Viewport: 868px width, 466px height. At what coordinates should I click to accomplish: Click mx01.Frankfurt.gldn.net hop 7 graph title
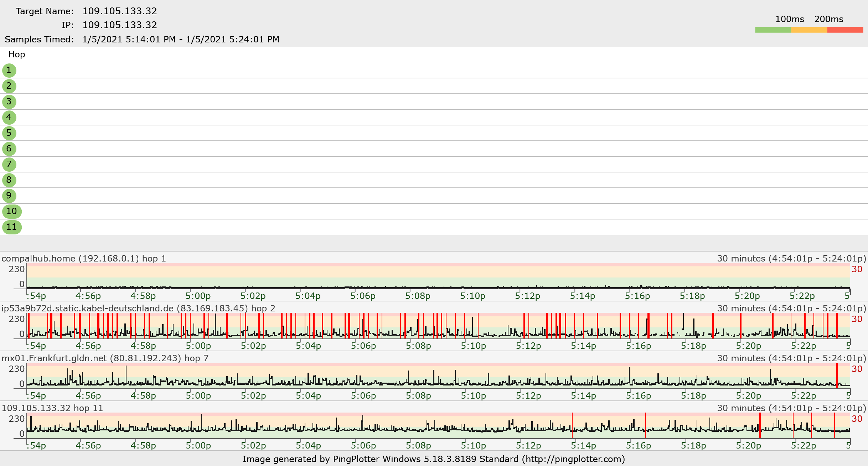pos(105,358)
